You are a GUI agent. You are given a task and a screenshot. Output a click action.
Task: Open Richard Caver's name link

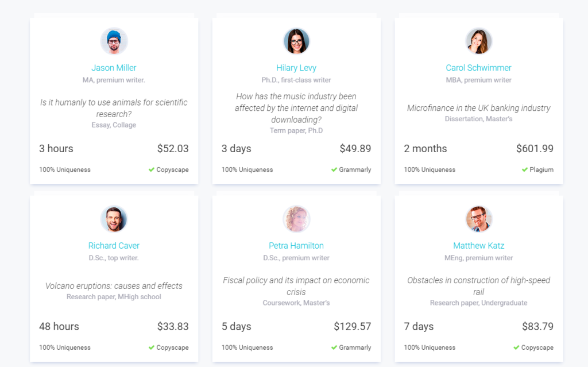point(114,246)
